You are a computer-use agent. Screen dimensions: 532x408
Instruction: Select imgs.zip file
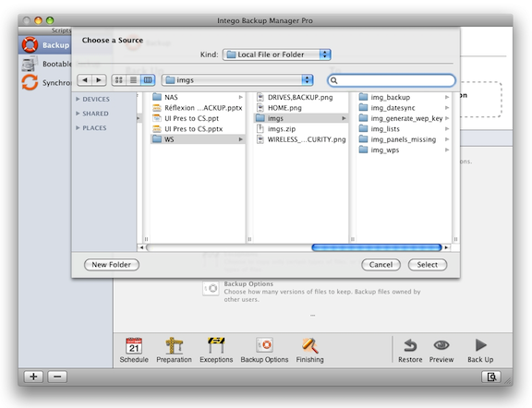click(300, 129)
